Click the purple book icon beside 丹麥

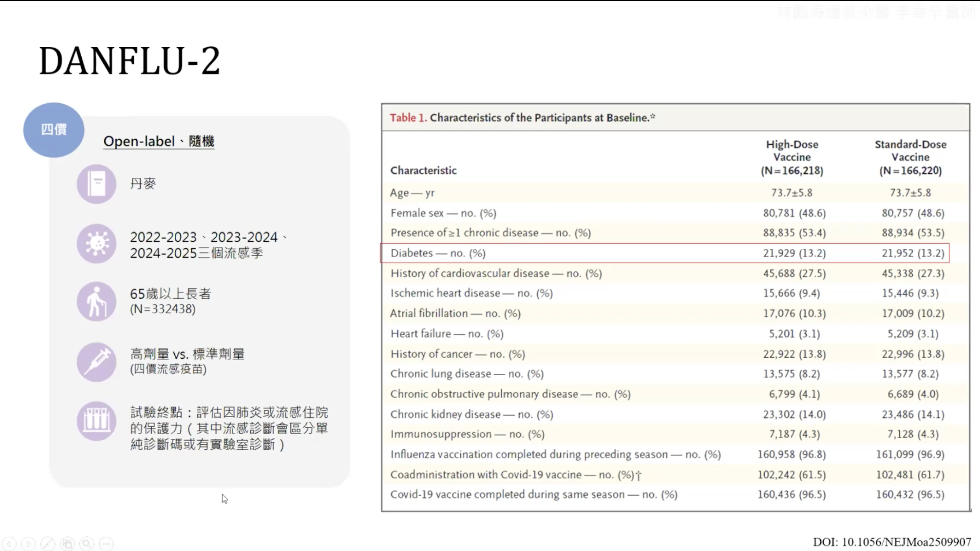point(96,184)
